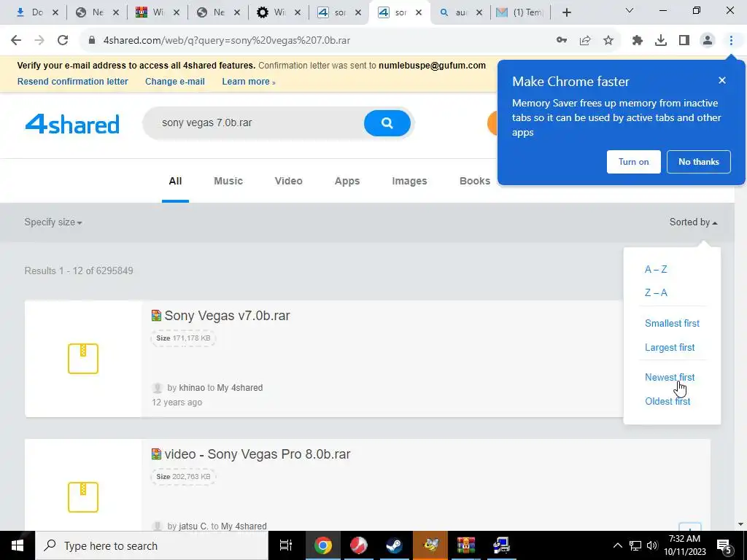The width and height of the screenshot is (747, 560).
Task: Open Chrome extensions puzzle icon
Action: (x=637, y=41)
